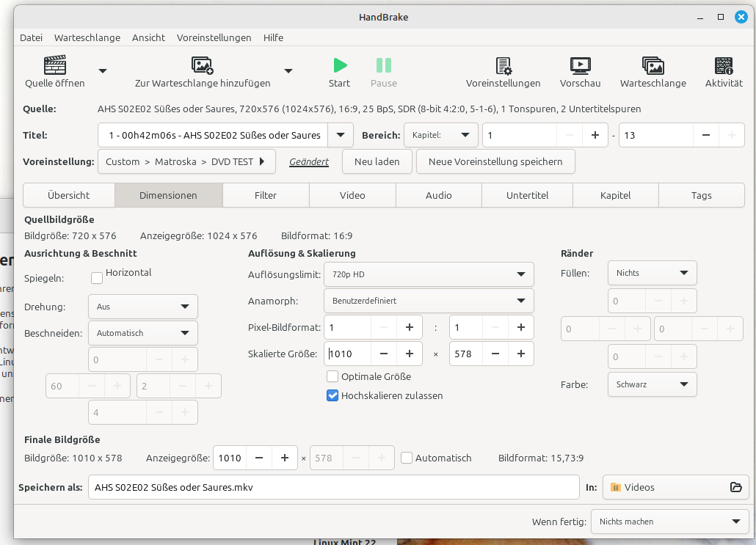The height and width of the screenshot is (545, 756).
Task: Switch to the Übersicht tab
Action: coord(69,195)
